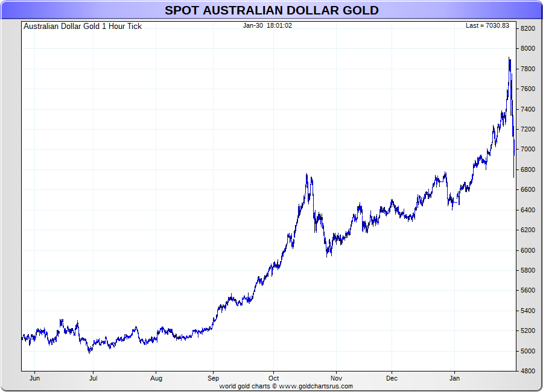
Task: Click the 5400 price axis label
Action: pyautogui.click(x=528, y=311)
